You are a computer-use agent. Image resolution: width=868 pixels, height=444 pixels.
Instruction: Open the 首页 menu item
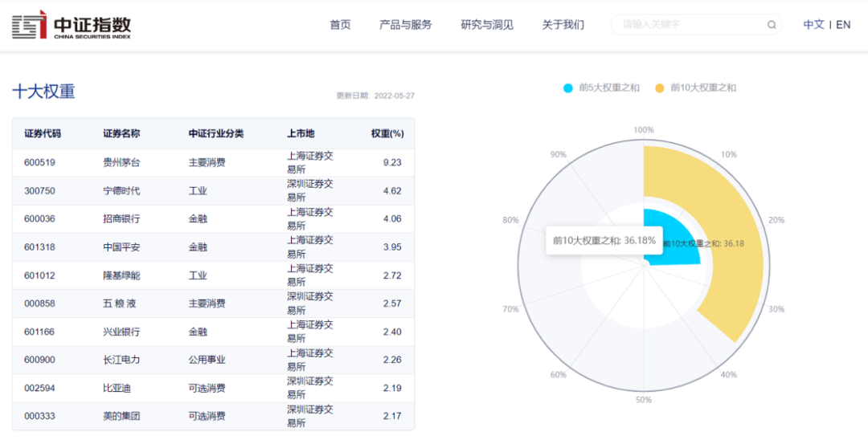click(x=341, y=25)
